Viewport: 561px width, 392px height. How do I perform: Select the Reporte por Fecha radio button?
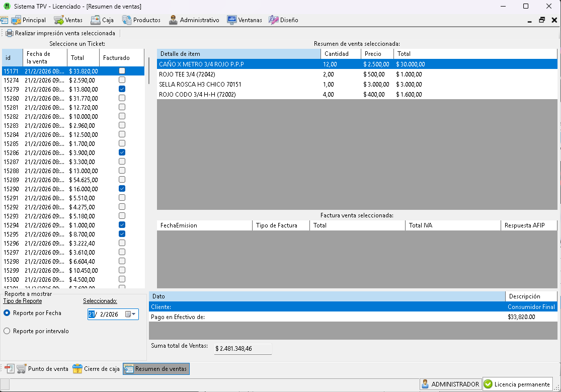pyautogui.click(x=7, y=313)
